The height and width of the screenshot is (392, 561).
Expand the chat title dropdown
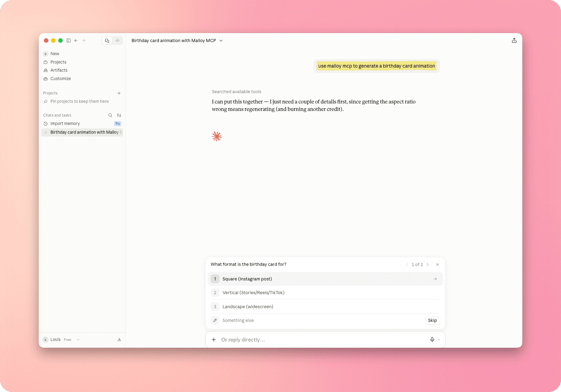click(221, 41)
